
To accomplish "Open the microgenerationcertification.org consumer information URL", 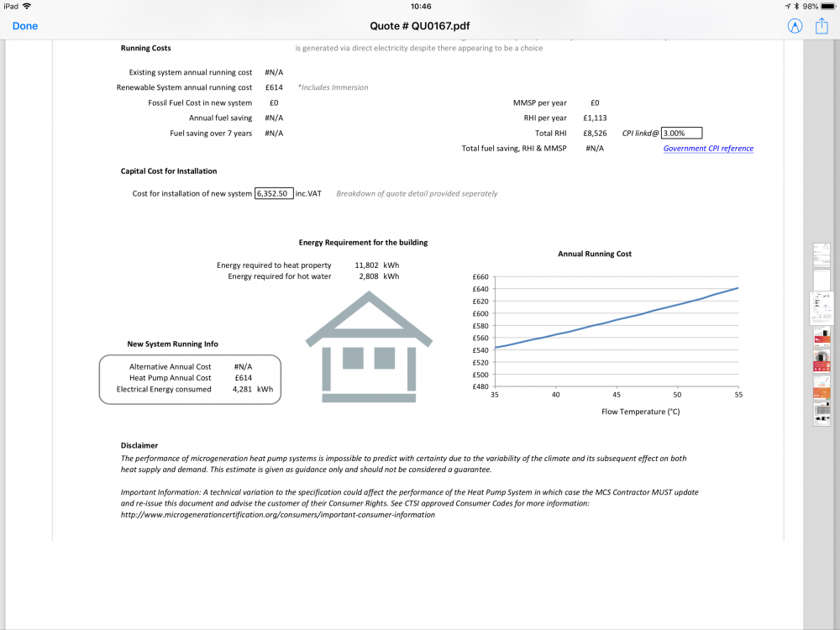I will 277,515.
